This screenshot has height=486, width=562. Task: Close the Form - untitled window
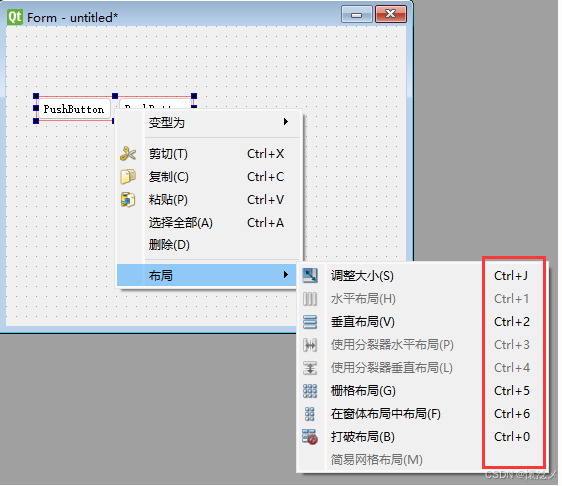391,14
